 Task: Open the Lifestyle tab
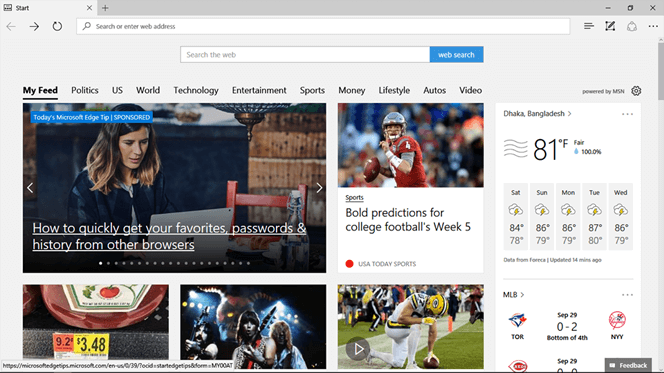[394, 90]
